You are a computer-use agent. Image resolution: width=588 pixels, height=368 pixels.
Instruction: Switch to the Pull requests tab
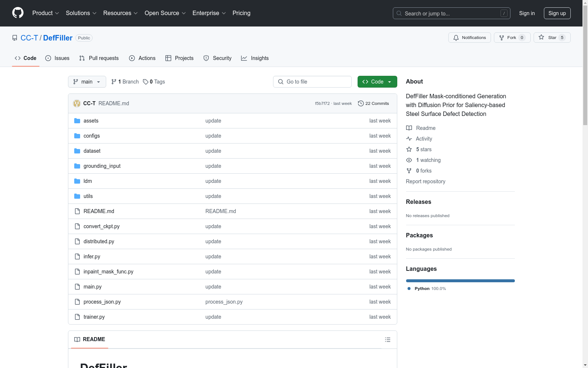click(x=99, y=58)
